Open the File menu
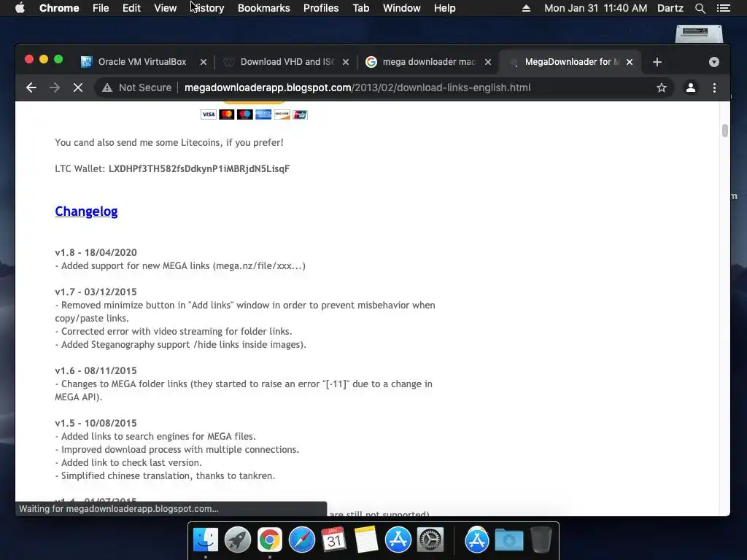This screenshot has width=747, height=560. 101,8
